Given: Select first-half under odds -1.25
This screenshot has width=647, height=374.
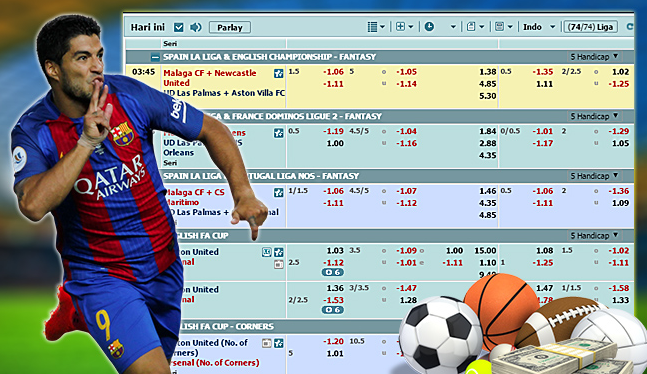Looking at the screenshot, I should tap(619, 84).
